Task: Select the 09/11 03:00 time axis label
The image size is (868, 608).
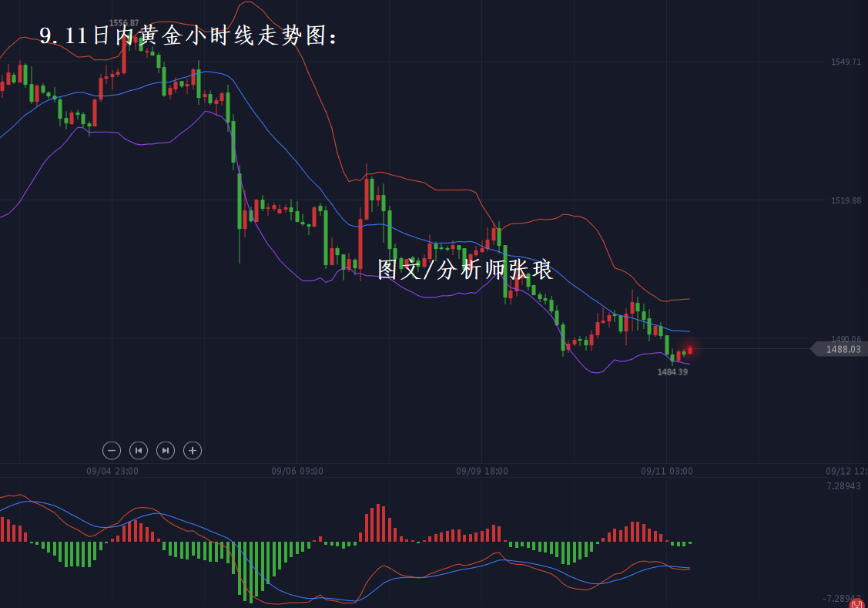Action: pos(667,471)
